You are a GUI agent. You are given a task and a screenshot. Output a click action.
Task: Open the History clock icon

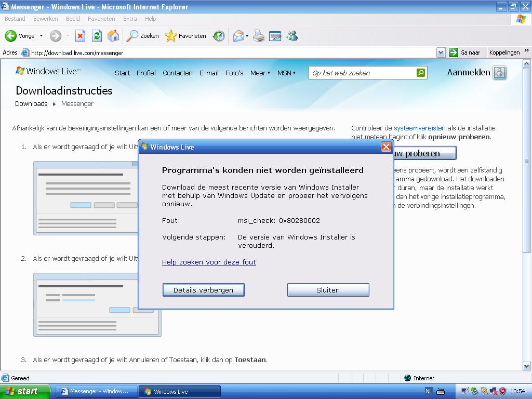pos(219,36)
